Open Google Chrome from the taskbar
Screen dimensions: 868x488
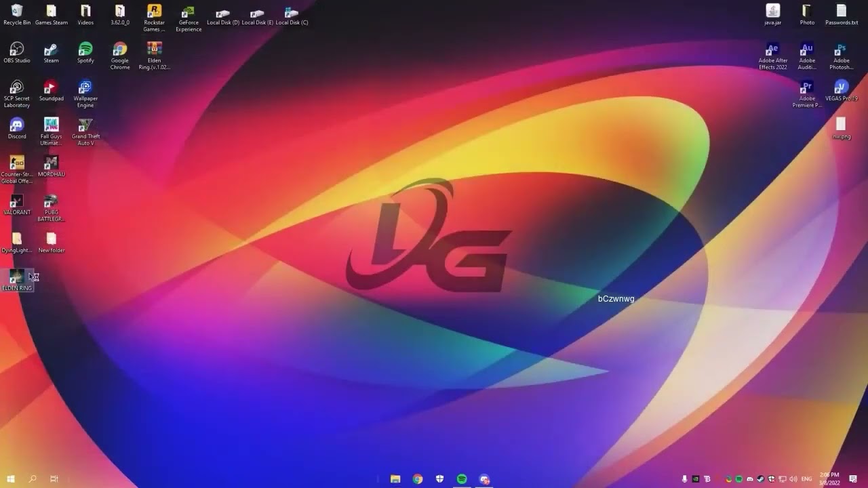pyautogui.click(x=418, y=479)
